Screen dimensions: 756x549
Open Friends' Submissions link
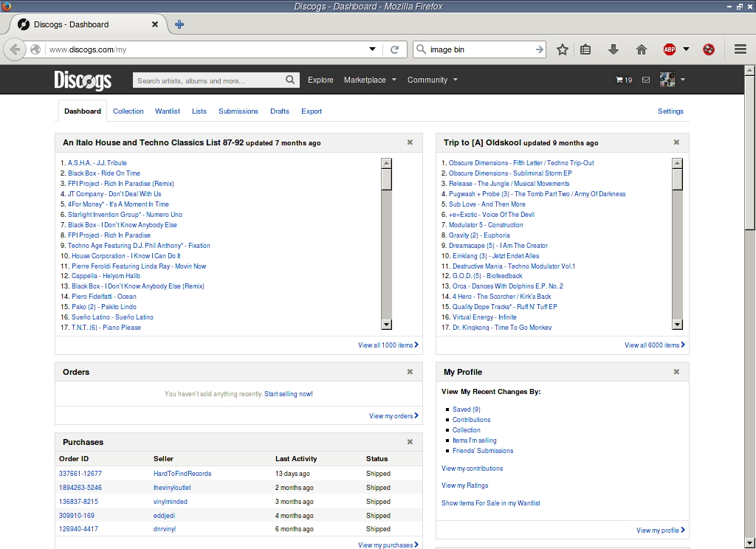click(x=483, y=451)
